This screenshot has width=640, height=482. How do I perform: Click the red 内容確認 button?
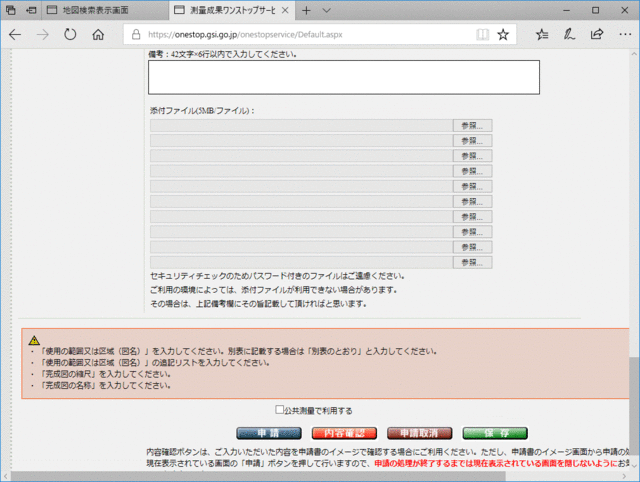344,433
